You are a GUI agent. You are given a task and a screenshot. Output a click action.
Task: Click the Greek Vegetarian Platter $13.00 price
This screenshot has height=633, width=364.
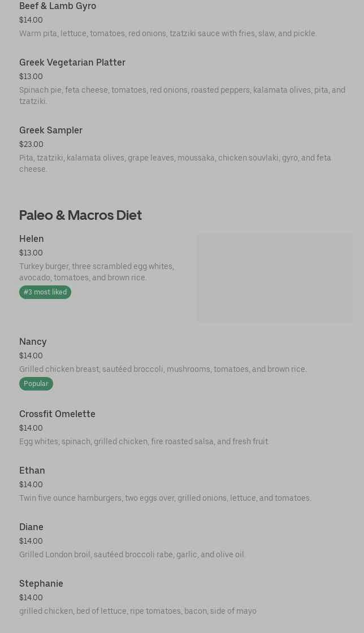point(31,76)
